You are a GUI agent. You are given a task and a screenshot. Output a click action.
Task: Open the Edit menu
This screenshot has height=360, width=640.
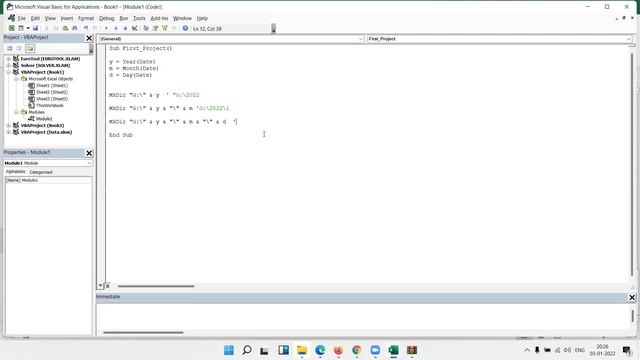(x=35, y=18)
